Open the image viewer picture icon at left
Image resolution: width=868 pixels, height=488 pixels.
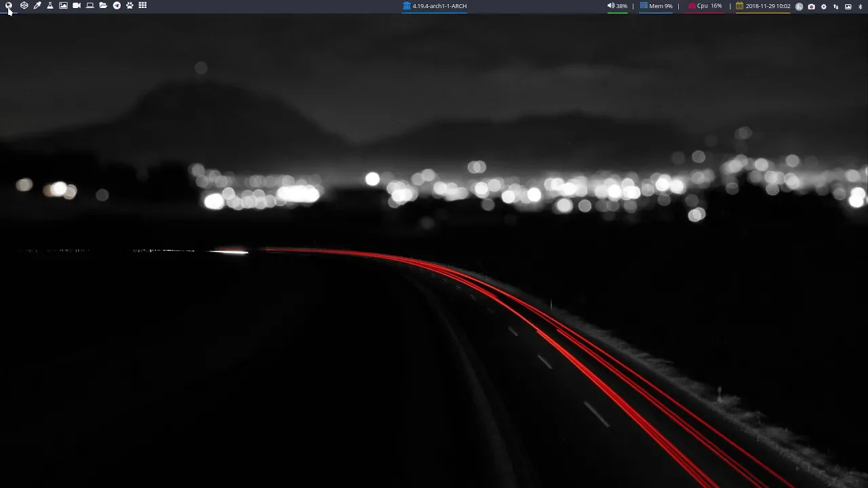(63, 5)
